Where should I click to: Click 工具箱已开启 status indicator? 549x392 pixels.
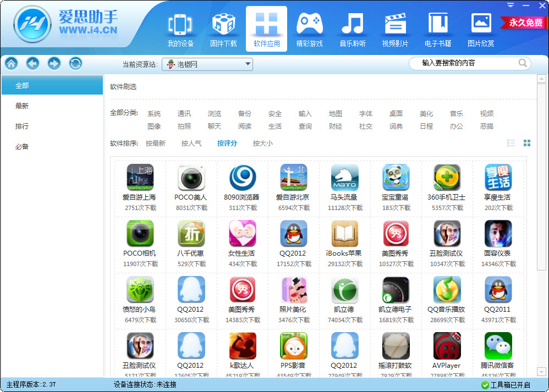pos(506,385)
